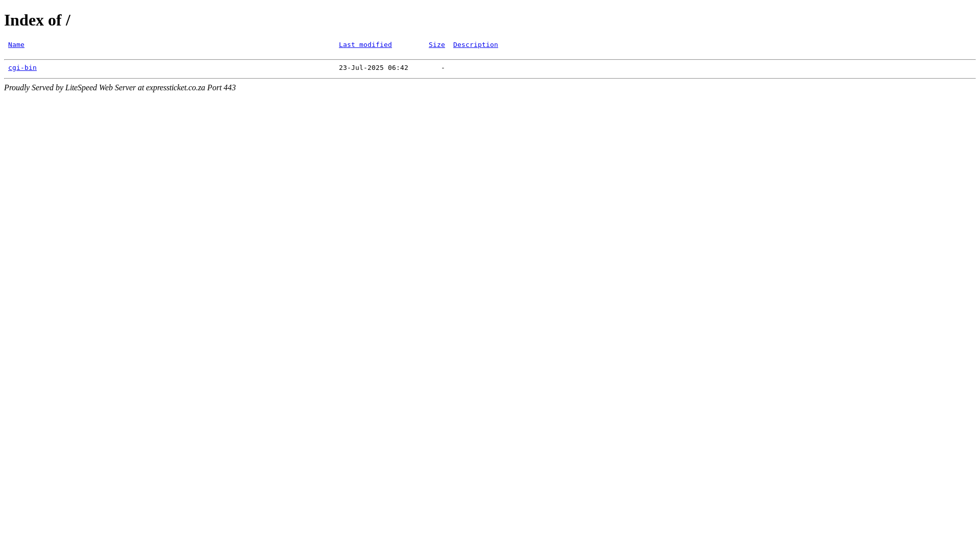980x551 pixels.
Task: Sort listing by Description column
Action: (476, 45)
